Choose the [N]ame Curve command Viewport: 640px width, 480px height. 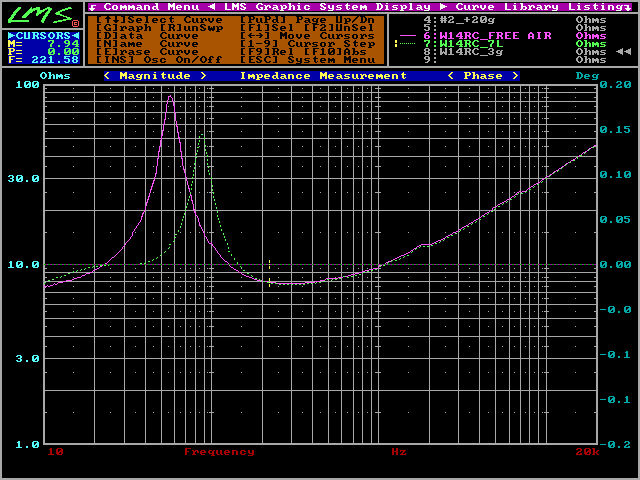point(147,44)
